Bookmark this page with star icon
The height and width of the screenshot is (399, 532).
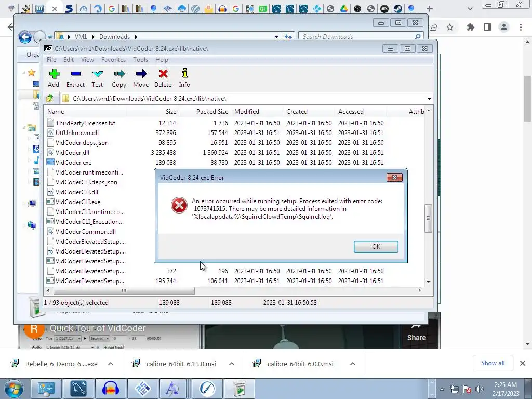tap(450, 27)
